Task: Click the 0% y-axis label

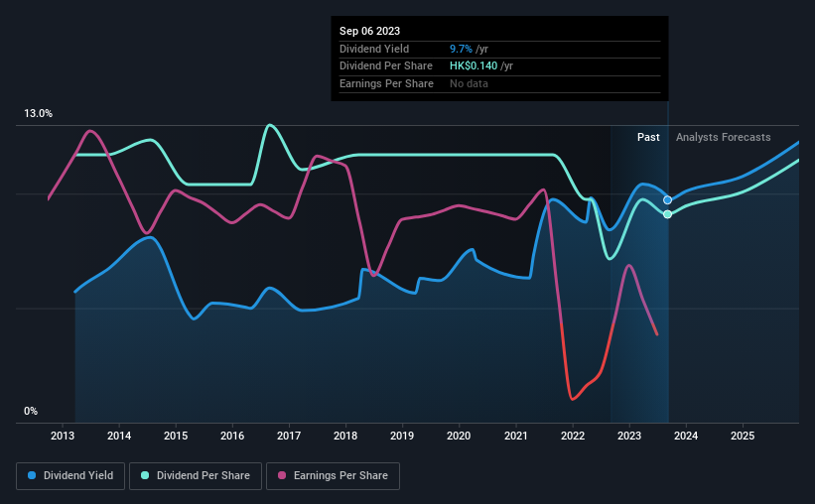Action: click(x=31, y=411)
